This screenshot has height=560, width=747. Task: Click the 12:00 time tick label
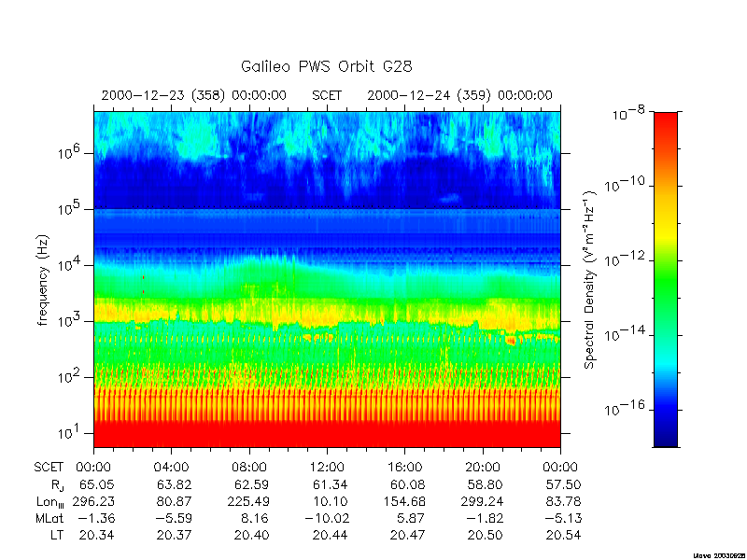(327, 468)
